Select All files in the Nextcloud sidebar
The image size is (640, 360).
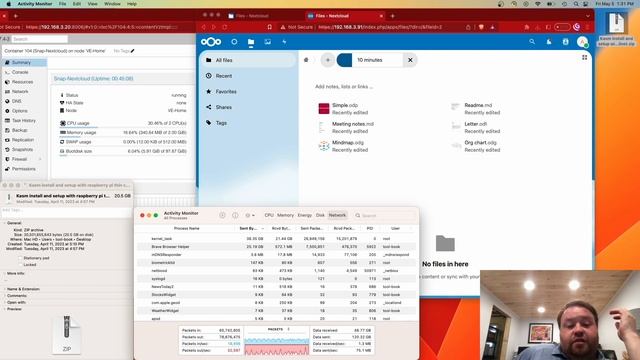click(x=249, y=60)
